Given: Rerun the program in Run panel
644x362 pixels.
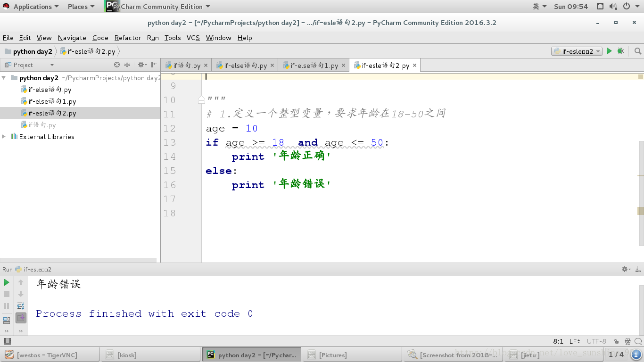Looking at the screenshot, I should coord(7,282).
